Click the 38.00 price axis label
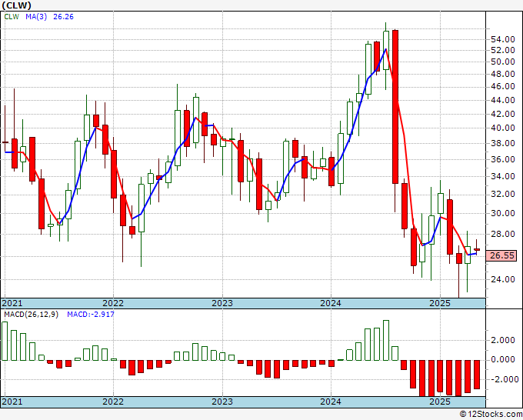 pos(503,143)
